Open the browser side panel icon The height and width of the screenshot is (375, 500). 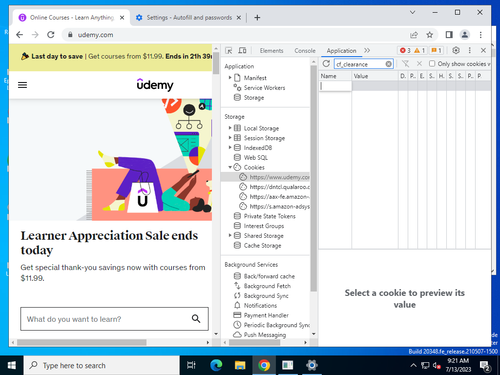click(449, 35)
